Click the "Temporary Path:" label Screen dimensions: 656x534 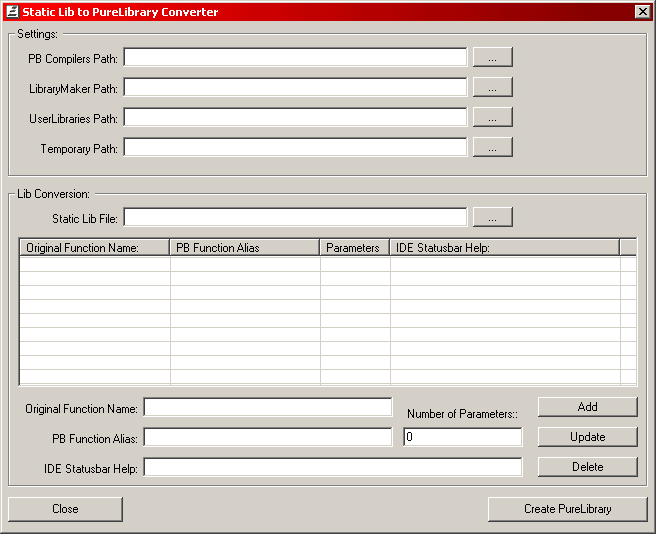click(x=79, y=149)
